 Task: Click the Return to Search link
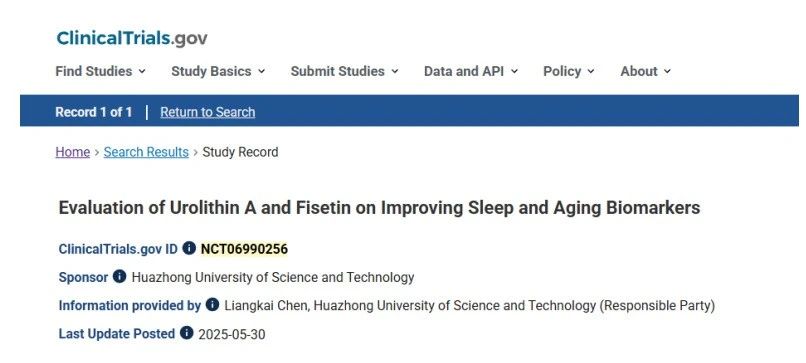[208, 112]
